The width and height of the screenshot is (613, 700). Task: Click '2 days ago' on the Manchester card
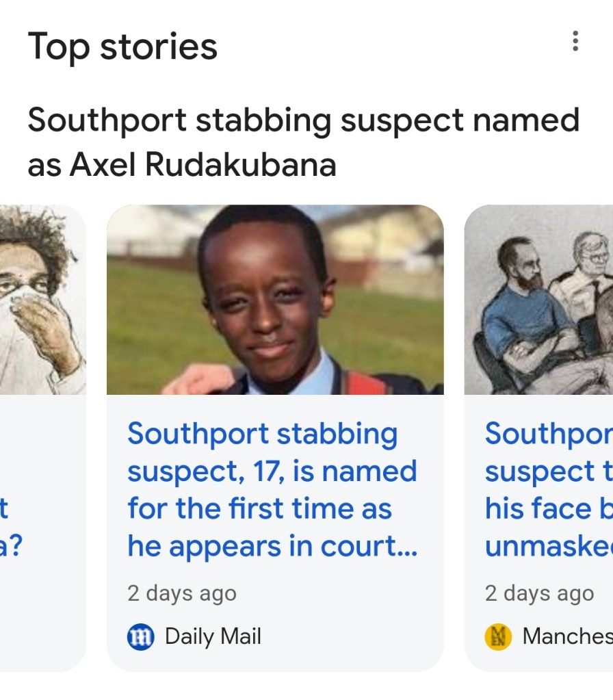539,594
